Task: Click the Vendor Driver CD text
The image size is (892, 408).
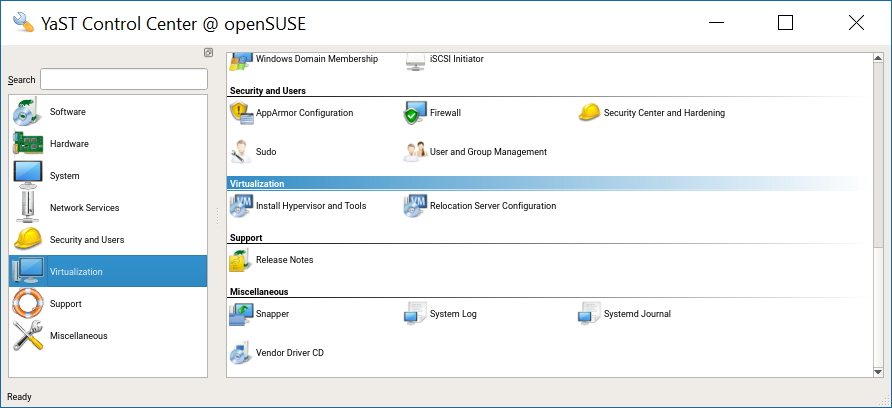Action: [x=290, y=353]
